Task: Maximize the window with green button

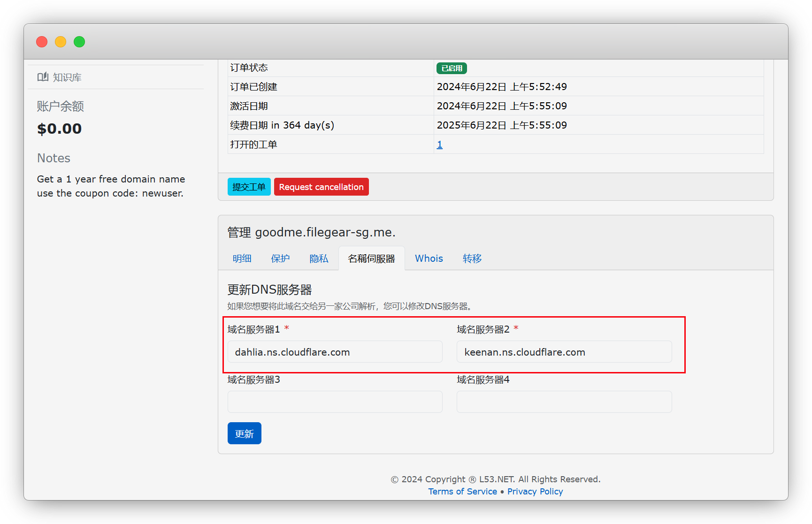Action: [79, 42]
